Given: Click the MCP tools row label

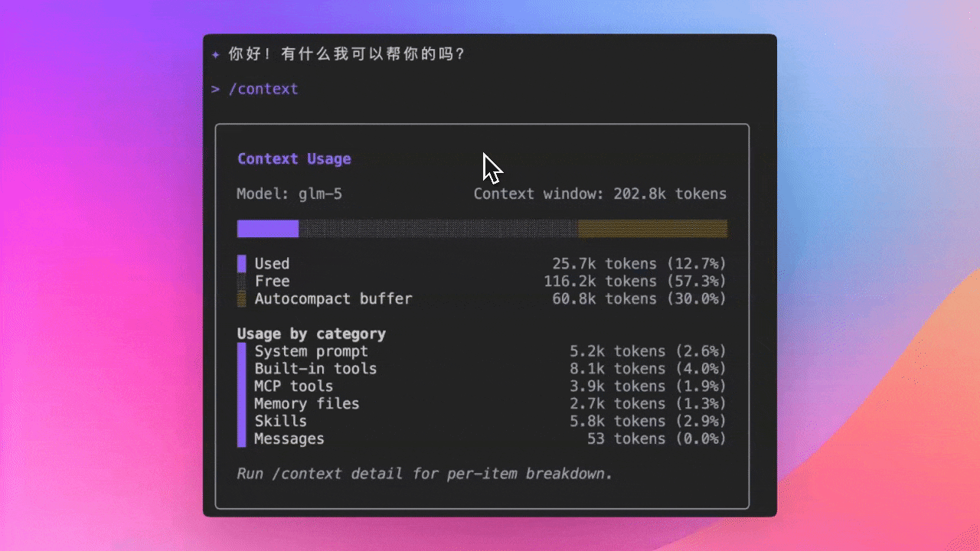Looking at the screenshot, I should [x=294, y=386].
